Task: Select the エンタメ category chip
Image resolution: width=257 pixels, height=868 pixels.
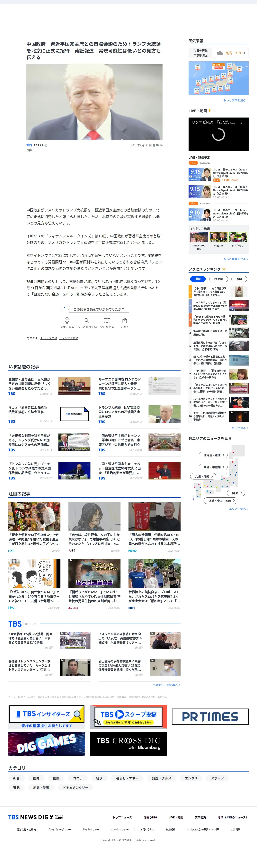Action: 191,778
